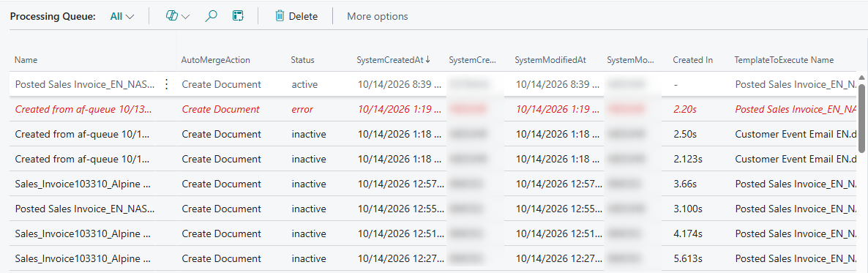The image size is (868, 273).
Task: Click the scrollbar up arrow
Action: [862, 78]
